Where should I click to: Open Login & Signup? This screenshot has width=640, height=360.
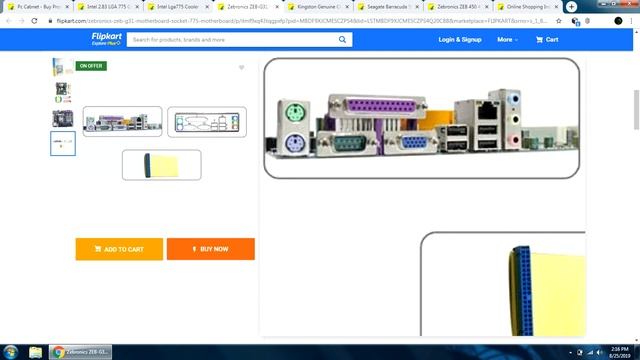click(x=460, y=40)
